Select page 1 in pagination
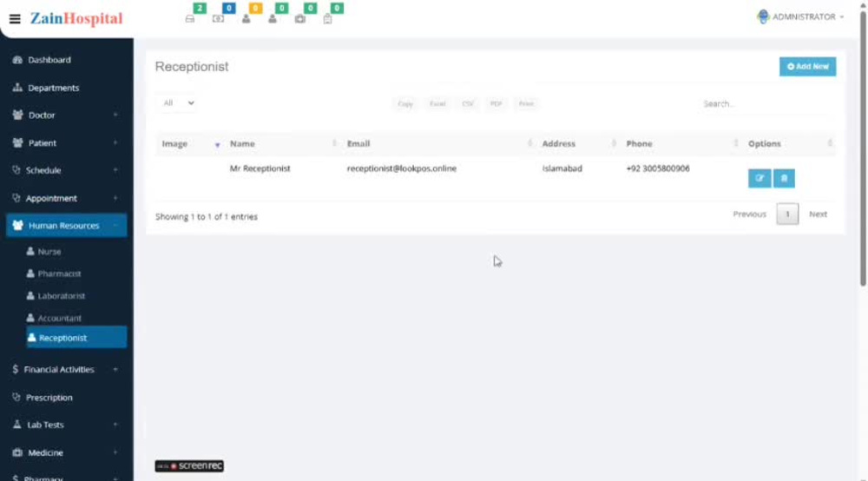 point(787,214)
